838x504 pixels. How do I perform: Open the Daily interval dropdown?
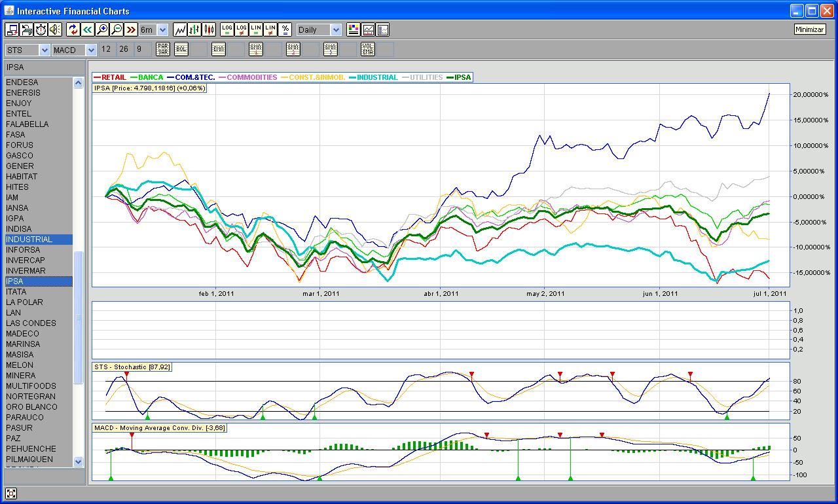pyautogui.click(x=336, y=30)
